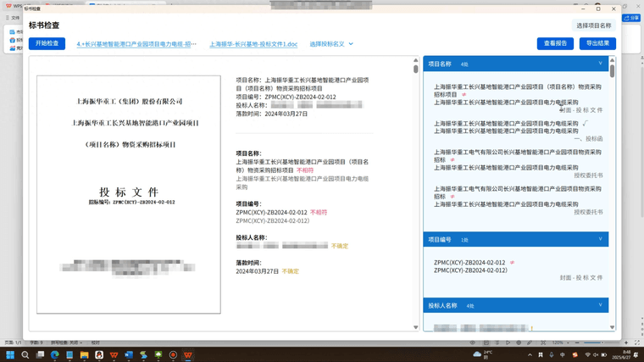
Task: Click the 中 input method indicator
Action: [563, 355]
